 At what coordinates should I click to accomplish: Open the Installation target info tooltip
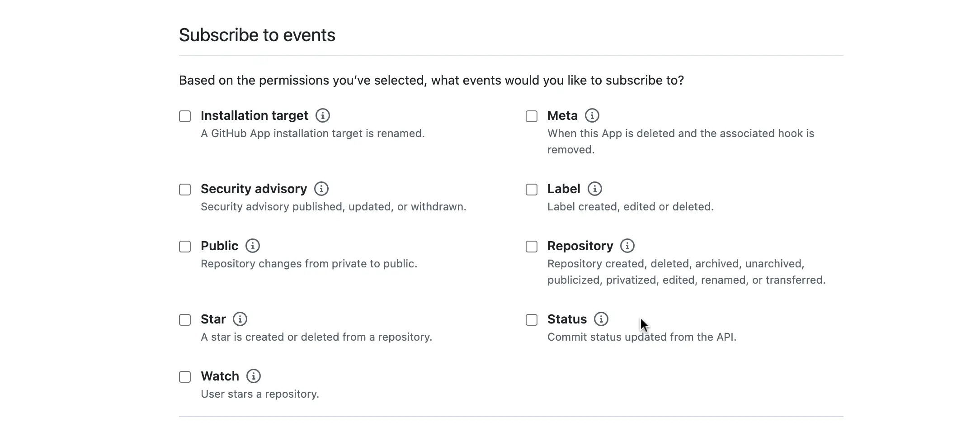coord(322,116)
